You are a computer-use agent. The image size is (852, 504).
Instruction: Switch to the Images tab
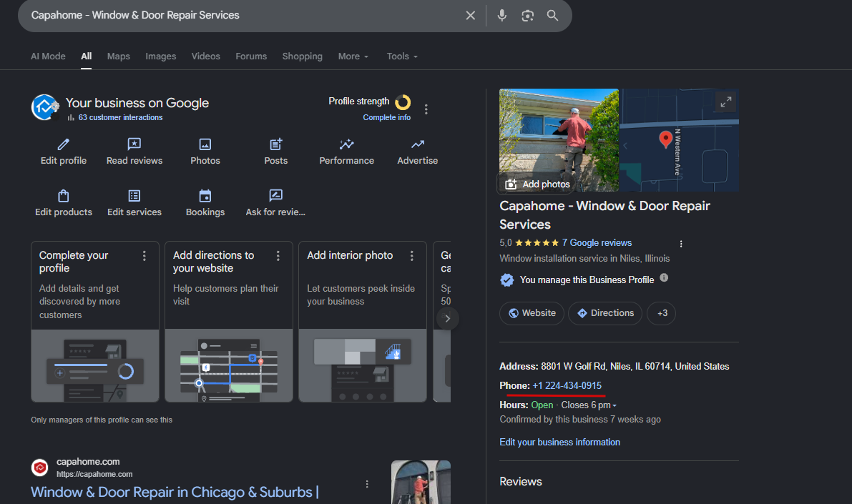pos(161,56)
